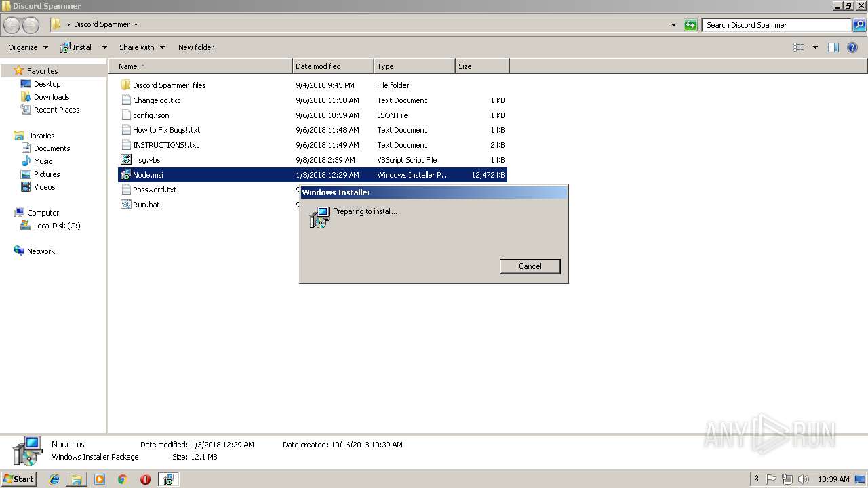Click the taskbar clock showing 10:39 AM

point(833,479)
